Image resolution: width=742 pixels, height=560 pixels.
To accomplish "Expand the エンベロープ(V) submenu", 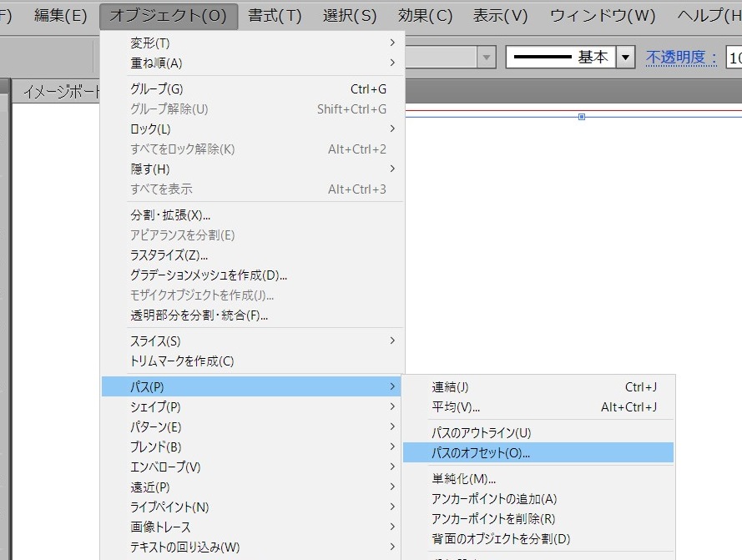I will [x=253, y=467].
